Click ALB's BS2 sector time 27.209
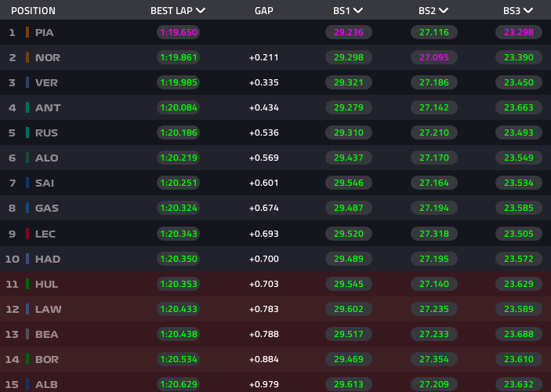Screen dimensions: 551x392 [433, 384]
